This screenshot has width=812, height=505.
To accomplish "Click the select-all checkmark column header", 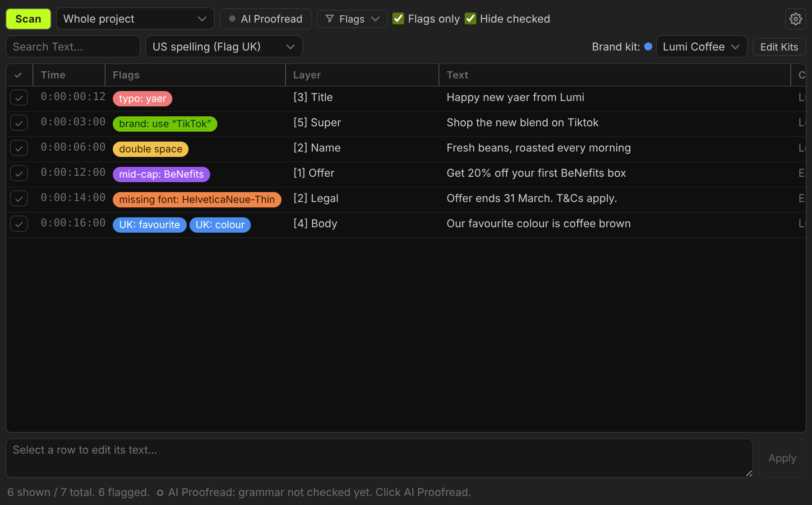I will [18, 75].
